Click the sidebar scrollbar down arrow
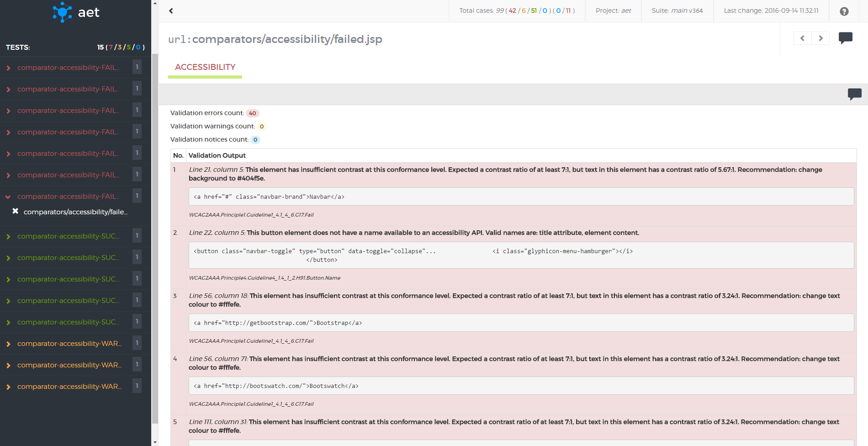Image resolution: width=868 pixels, height=446 pixels. point(155,442)
